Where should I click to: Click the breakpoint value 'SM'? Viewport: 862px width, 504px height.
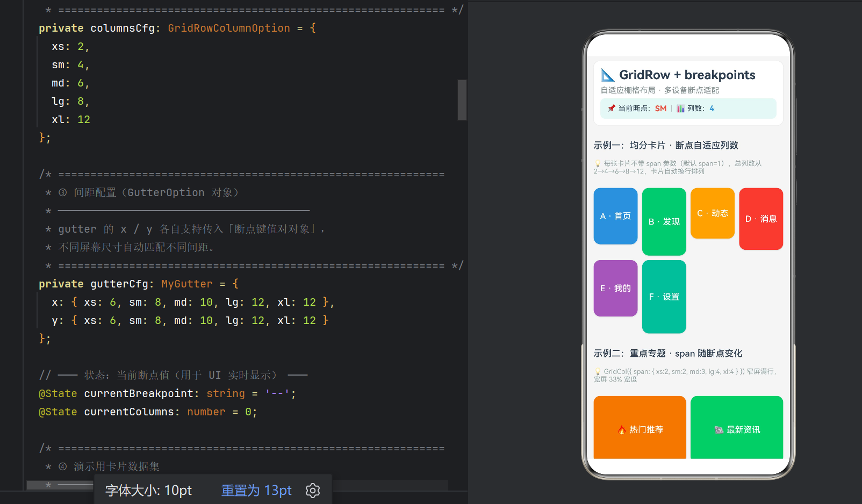coord(660,109)
